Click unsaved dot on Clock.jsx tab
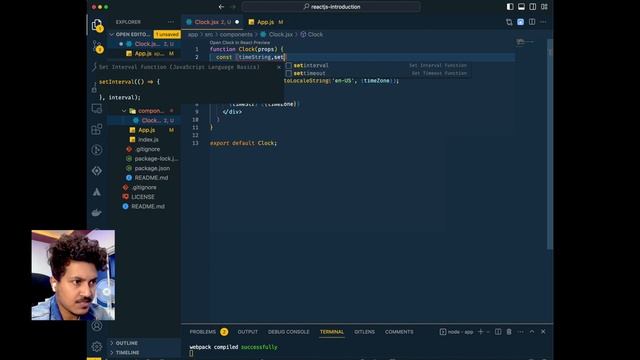Screen dimensions: 640x360 point(237,22)
